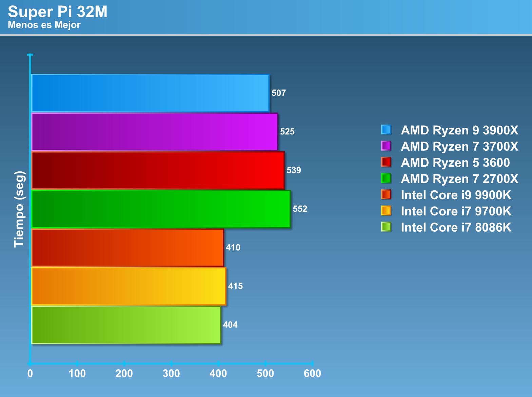The height and width of the screenshot is (397, 532).
Task: Click the '415' data label
Action: (x=235, y=286)
